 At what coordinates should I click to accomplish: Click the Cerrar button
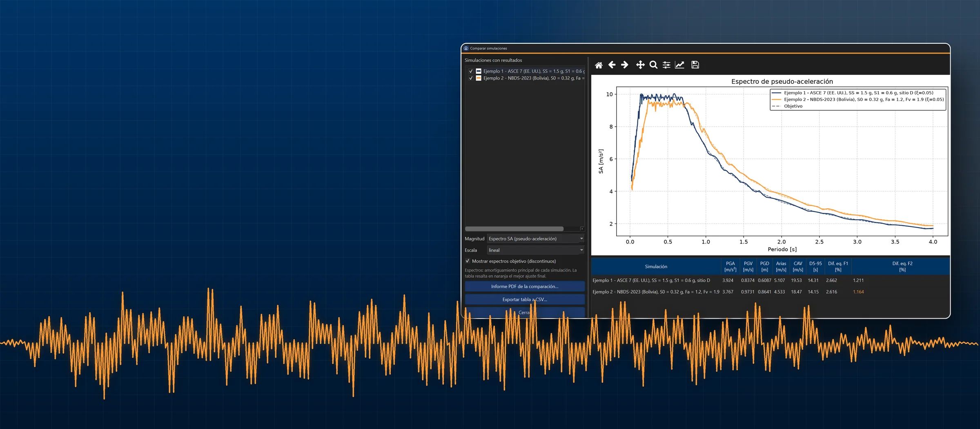(525, 313)
